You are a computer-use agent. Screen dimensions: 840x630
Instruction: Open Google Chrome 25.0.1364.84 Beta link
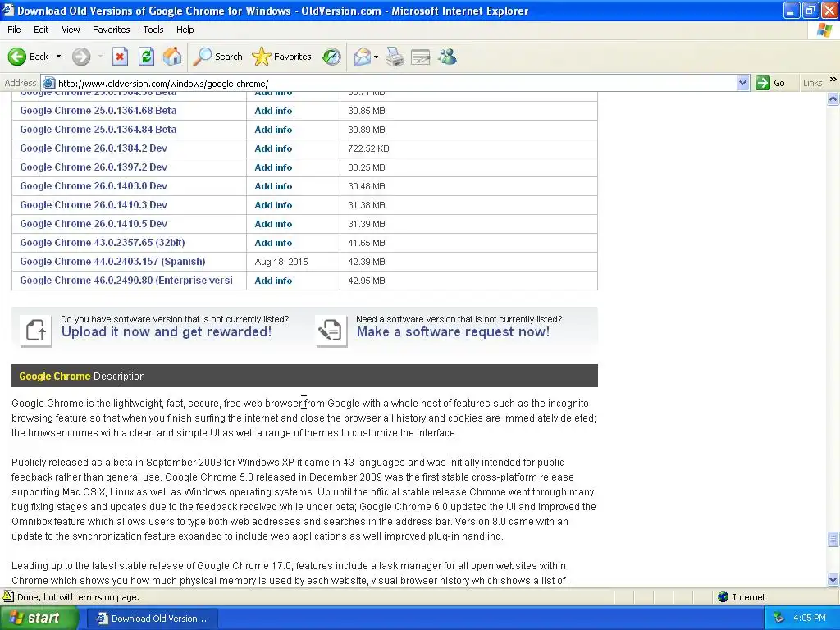[x=98, y=129]
